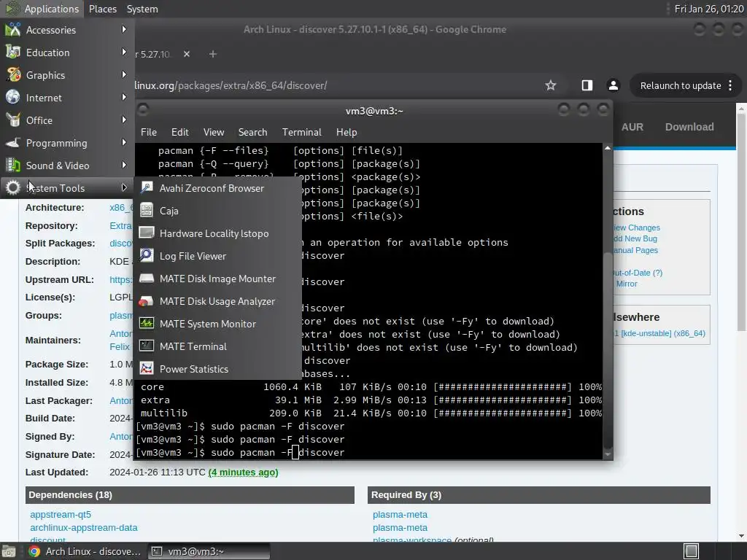Close the discover Chrome tab
This screenshot has width=747, height=560.
(187, 54)
